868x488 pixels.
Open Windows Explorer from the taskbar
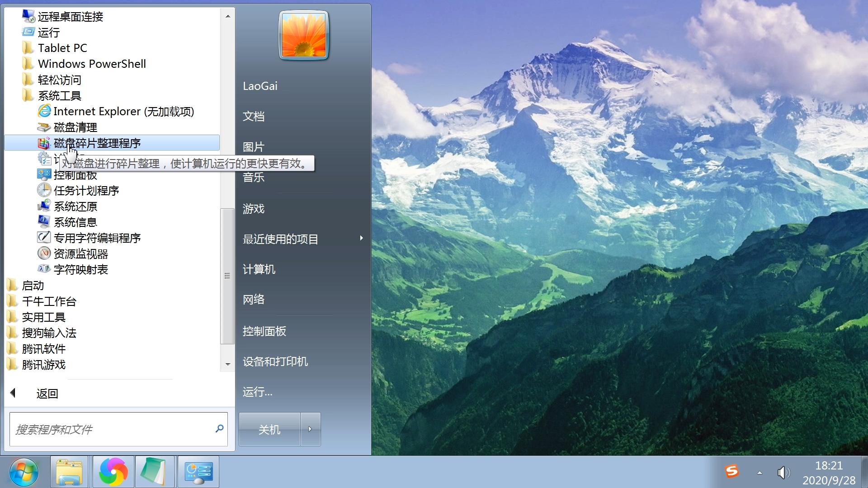pyautogui.click(x=69, y=471)
